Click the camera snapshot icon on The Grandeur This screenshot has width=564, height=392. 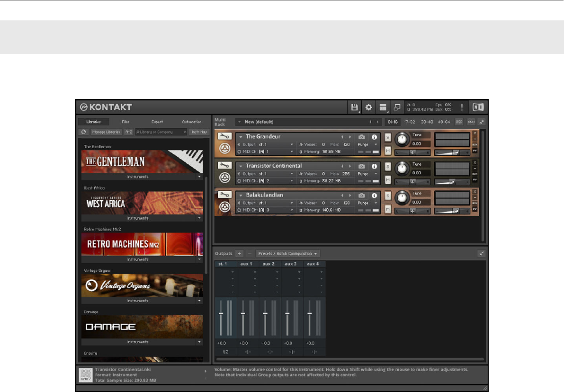(x=361, y=137)
